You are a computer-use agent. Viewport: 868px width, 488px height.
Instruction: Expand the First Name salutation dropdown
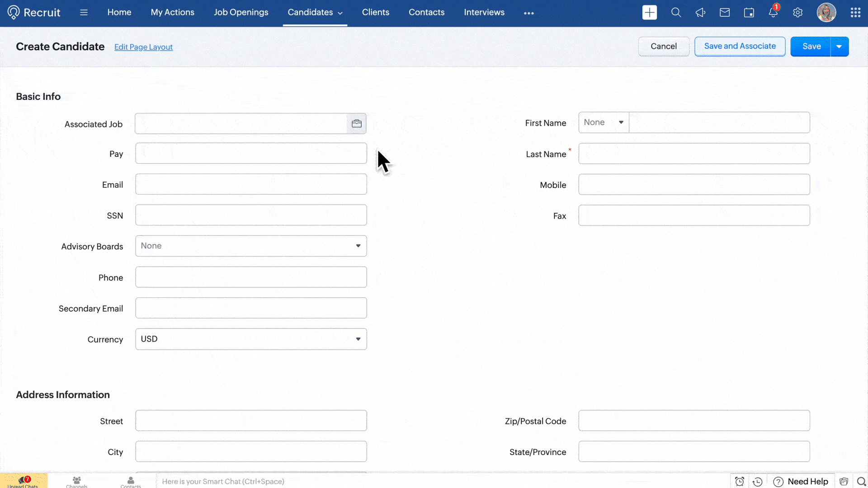(604, 122)
